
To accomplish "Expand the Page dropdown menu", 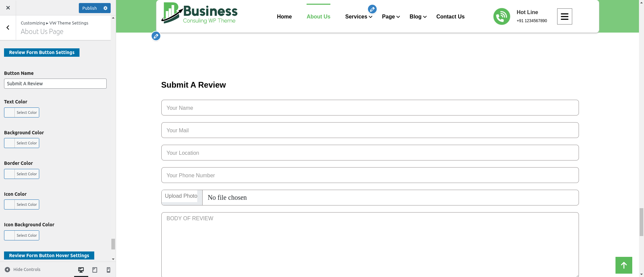I will point(391,17).
